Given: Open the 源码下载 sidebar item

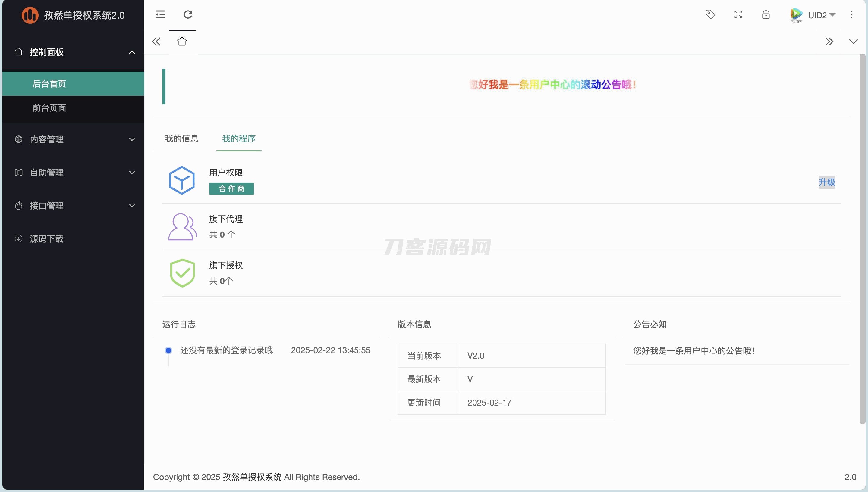Looking at the screenshot, I should tap(47, 238).
